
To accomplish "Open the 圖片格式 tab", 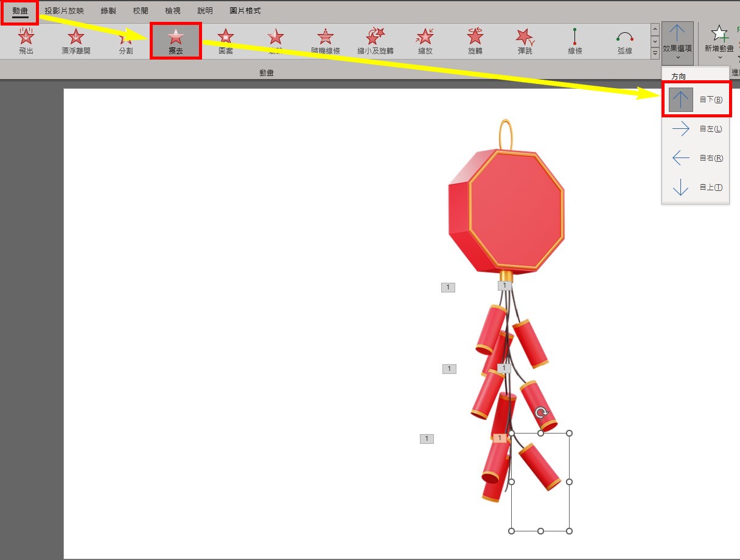I will coord(245,11).
